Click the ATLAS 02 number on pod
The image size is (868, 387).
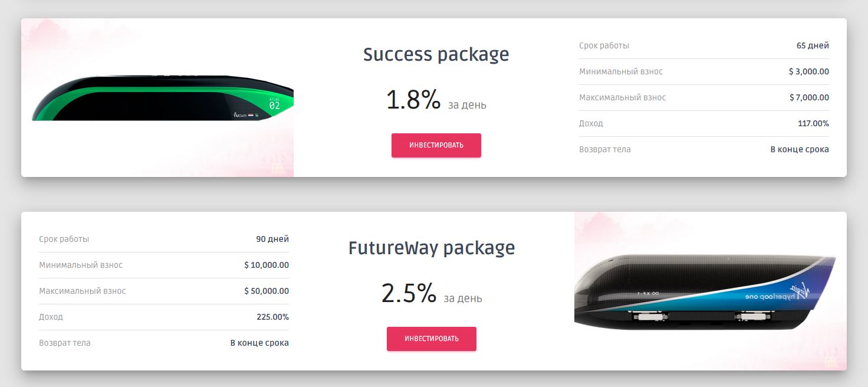(274, 105)
